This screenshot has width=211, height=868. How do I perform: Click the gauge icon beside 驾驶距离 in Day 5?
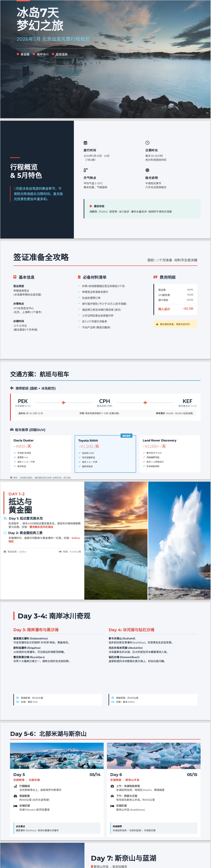pyautogui.click(x=15, y=796)
